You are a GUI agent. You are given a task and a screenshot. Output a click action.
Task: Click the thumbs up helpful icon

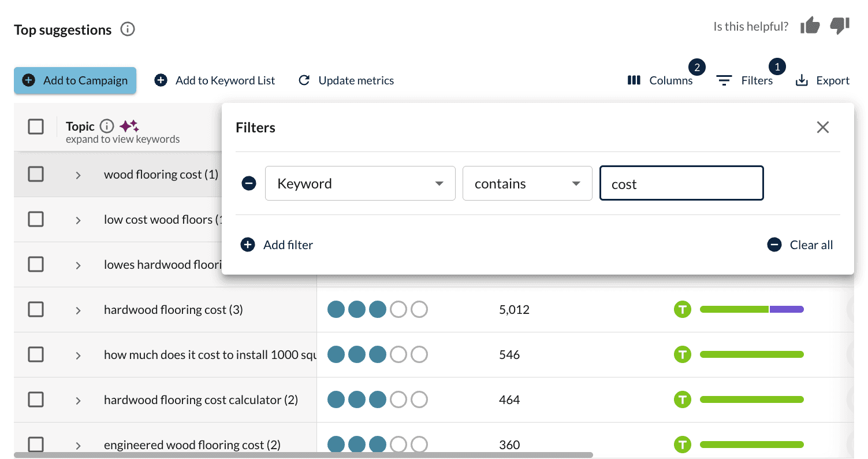[810, 26]
